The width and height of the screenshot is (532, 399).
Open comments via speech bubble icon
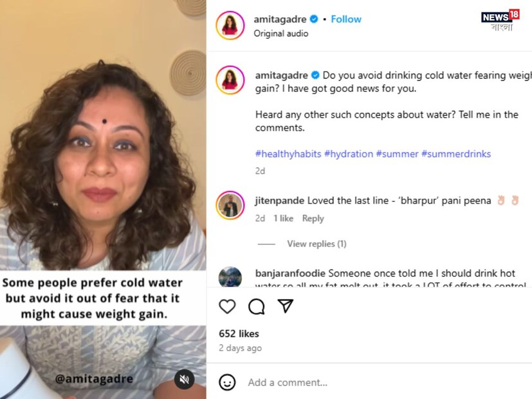257,306
